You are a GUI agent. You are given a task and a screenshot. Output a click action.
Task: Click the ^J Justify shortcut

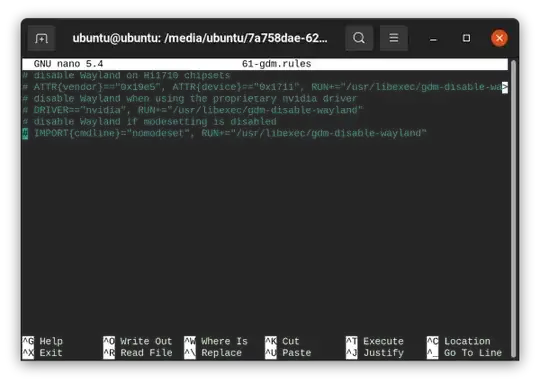point(375,353)
